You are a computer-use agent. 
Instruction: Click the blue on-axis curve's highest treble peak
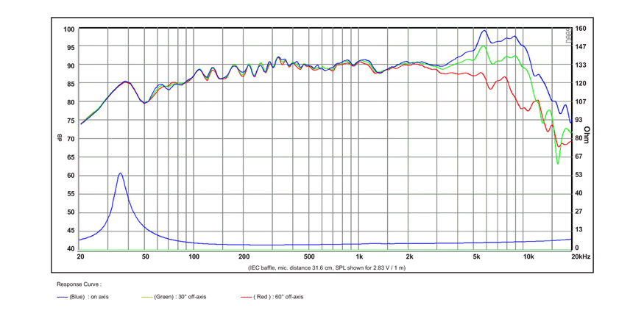484,30
